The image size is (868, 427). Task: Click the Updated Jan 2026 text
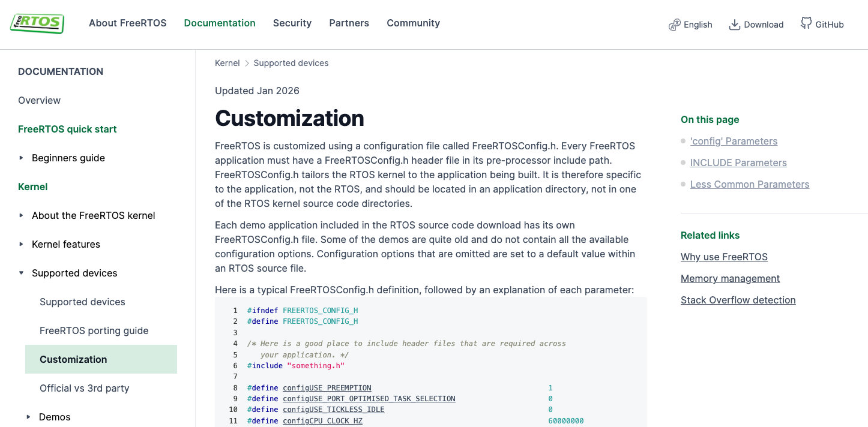coord(257,91)
